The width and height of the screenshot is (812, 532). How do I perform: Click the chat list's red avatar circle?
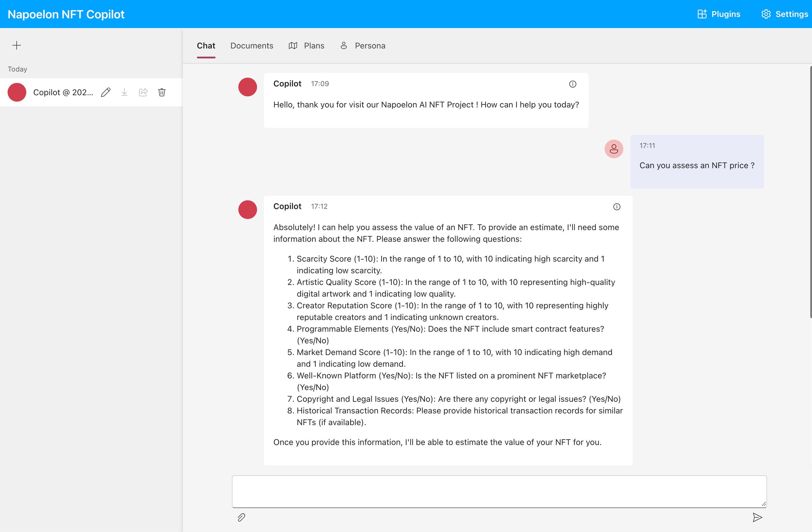[17, 93]
